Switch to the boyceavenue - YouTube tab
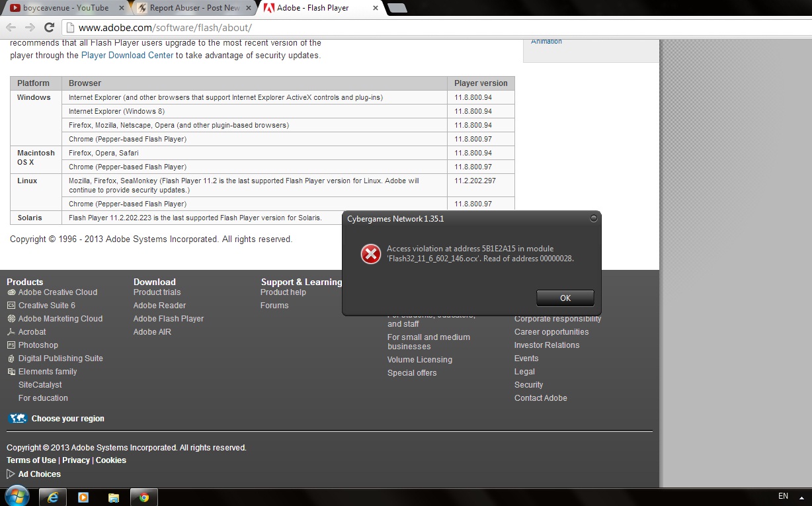812x506 pixels. [x=67, y=8]
